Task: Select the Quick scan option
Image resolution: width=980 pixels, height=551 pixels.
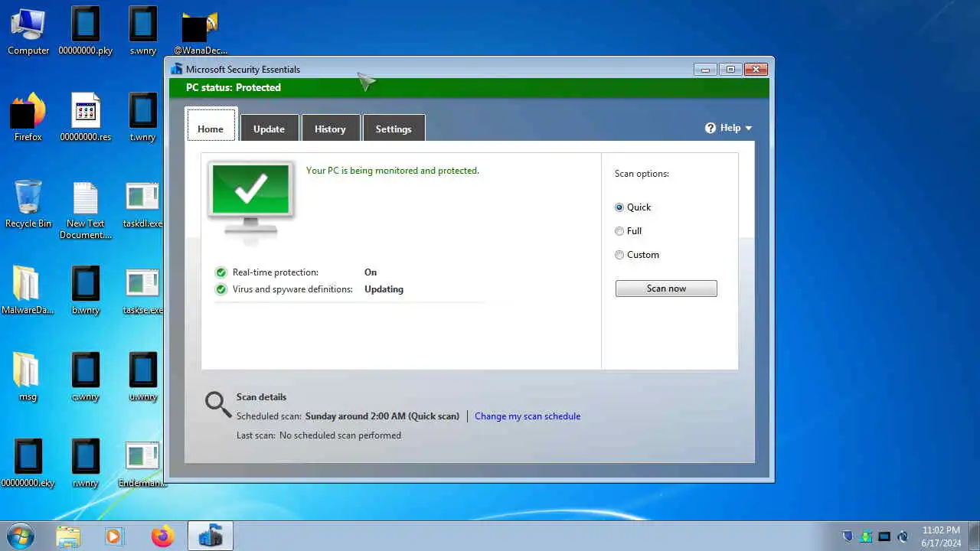Action: pyautogui.click(x=633, y=207)
